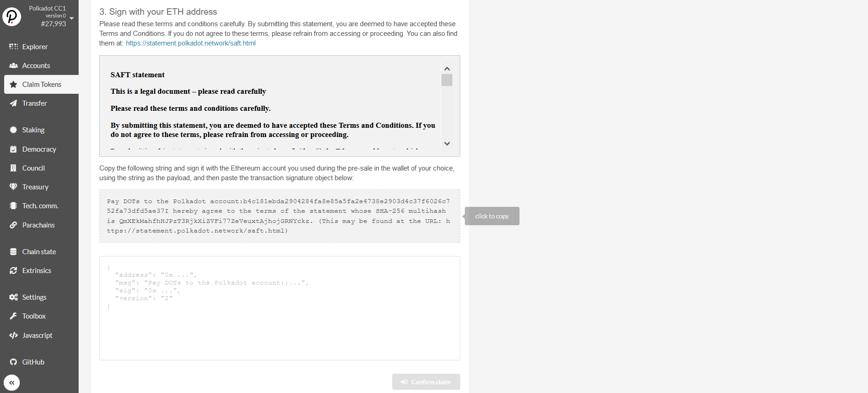Open the Treasury gem icon

coord(13,187)
